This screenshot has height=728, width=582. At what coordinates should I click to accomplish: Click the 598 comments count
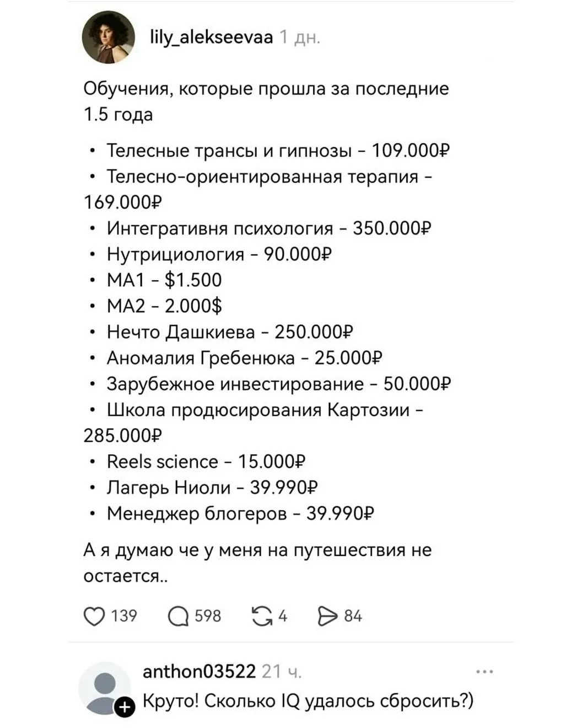point(208,616)
